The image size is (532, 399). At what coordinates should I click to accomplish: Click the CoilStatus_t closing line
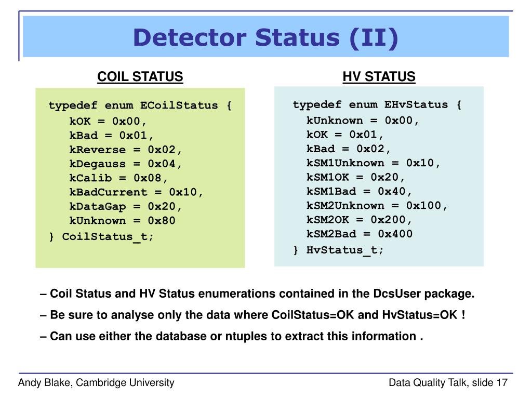click(101, 236)
